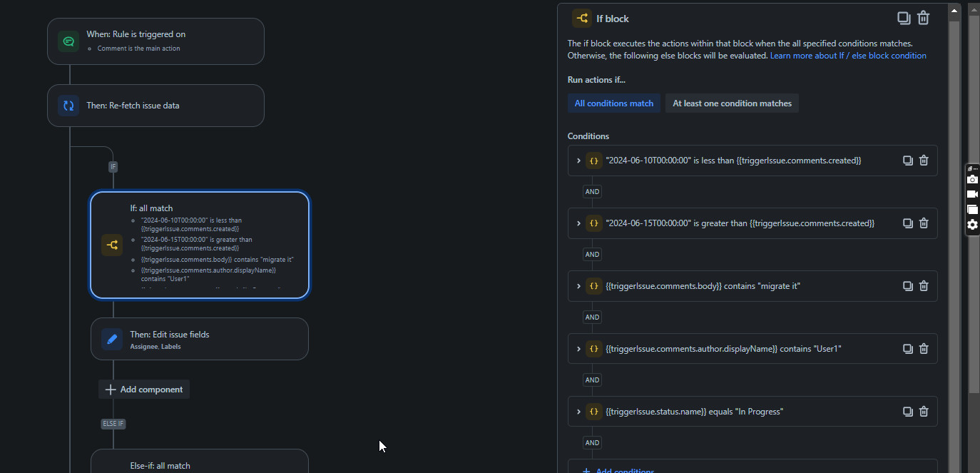
Task: Select 'All conditions match' option
Action: 614,103
